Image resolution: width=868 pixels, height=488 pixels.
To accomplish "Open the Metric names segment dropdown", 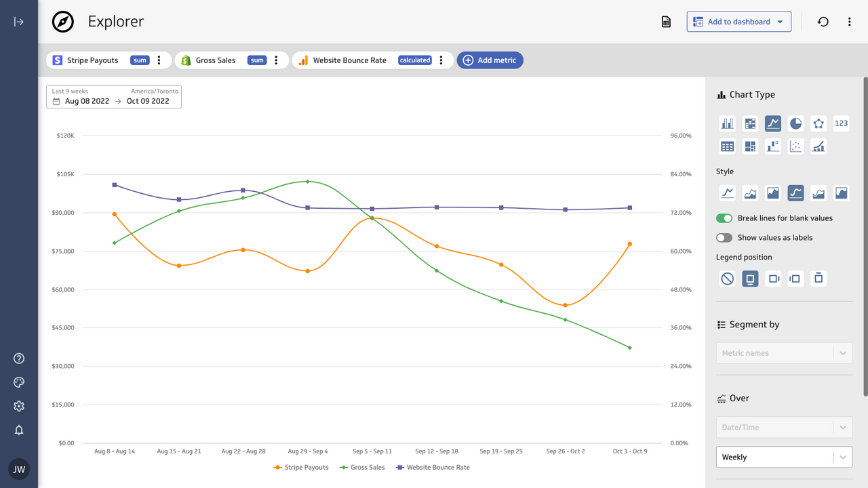I will click(785, 353).
